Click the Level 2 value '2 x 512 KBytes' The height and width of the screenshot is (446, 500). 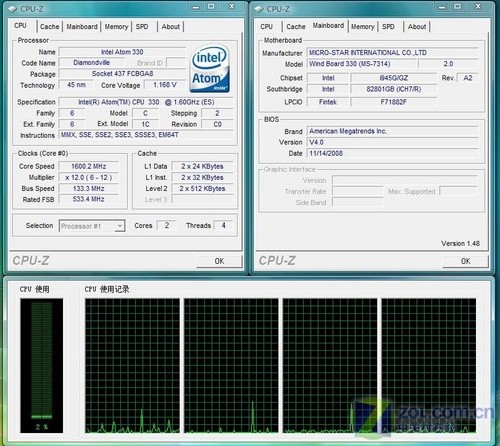202,188
